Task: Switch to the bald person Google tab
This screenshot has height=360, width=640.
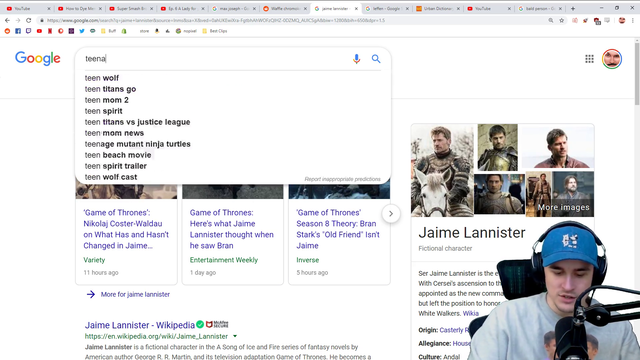Action: (x=540, y=8)
